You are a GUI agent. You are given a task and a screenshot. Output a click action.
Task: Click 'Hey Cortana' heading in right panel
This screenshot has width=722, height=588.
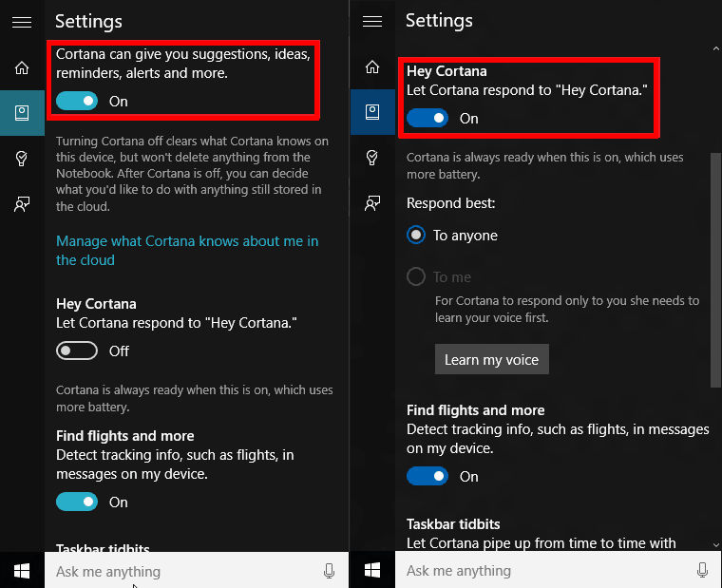click(446, 71)
